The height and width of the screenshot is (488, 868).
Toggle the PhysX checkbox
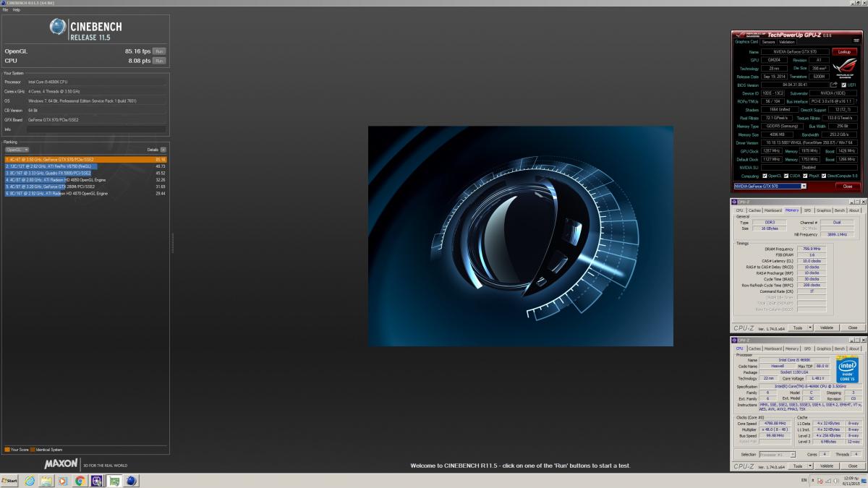(x=805, y=176)
